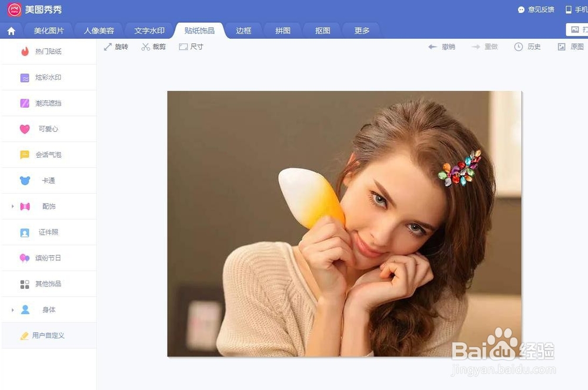Viewport: 588px width, 390px height.
Task: Click the 意见反馈 link
Action: click(541, 10)
